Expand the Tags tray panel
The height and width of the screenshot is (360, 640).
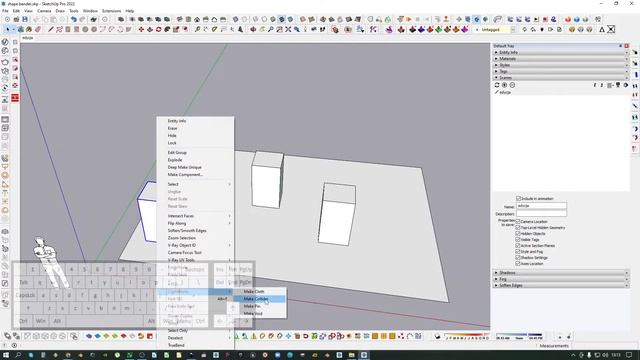(x=561, y=71)
